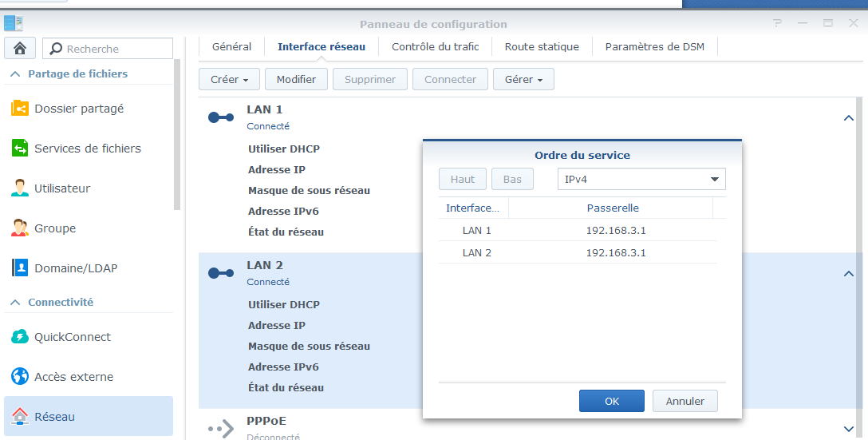The height and width of the screenshot is (440, 868).
Task: Click the PPPoE interface title
Action: (266, 421)
